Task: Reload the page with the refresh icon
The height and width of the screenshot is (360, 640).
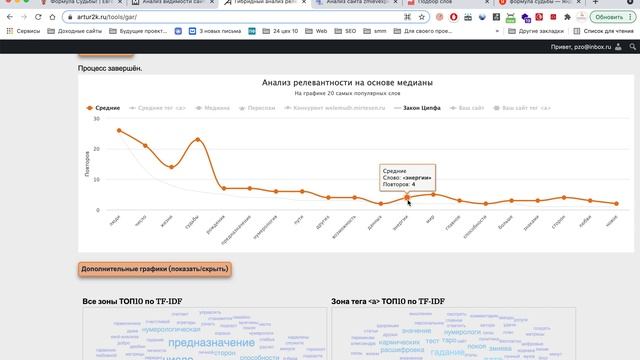Action: (38, 17)
